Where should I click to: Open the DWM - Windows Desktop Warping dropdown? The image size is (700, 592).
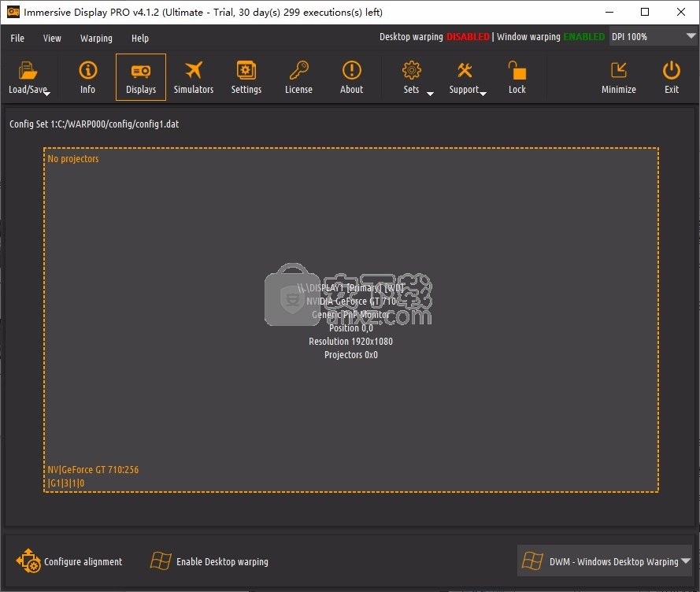coord(605,561)
